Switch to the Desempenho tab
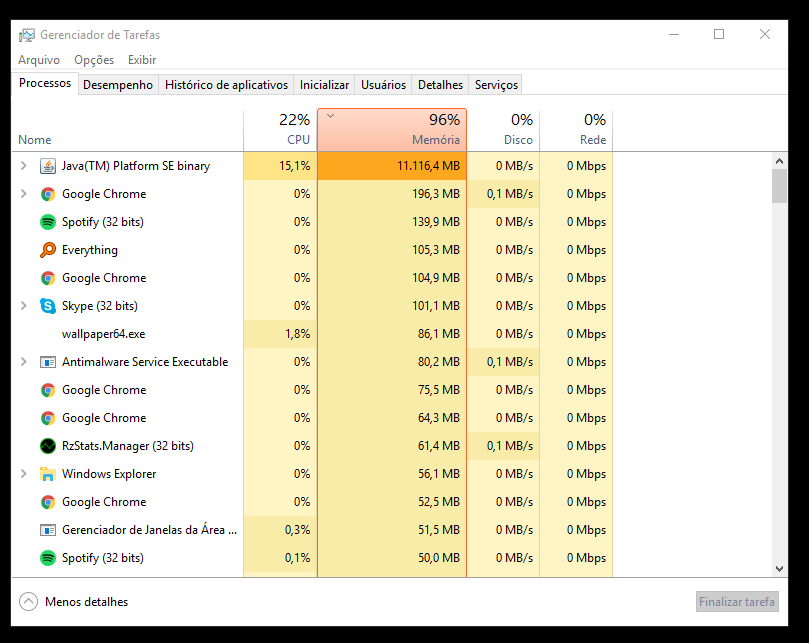Image resolution: width=809 pixels, height=643 pixels. point(118,85)
